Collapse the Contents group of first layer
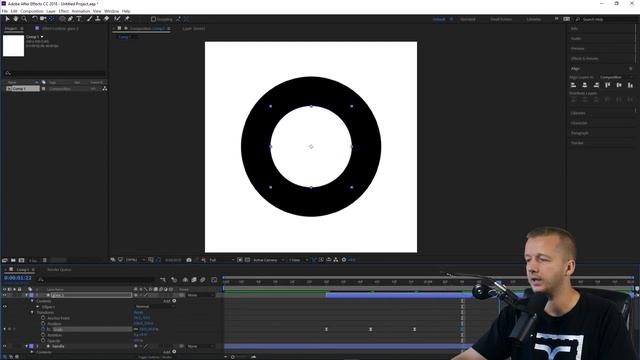The image size is (640, 360). (32, 301)
